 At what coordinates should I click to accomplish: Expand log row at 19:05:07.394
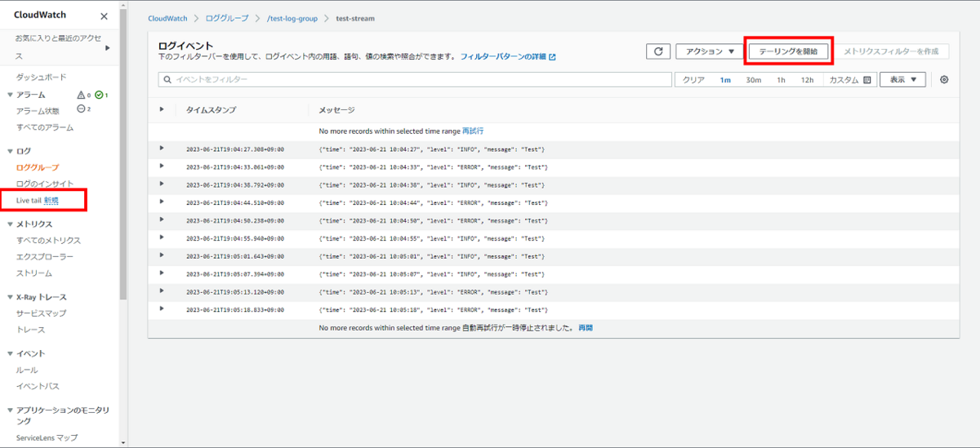pos(162,273)
